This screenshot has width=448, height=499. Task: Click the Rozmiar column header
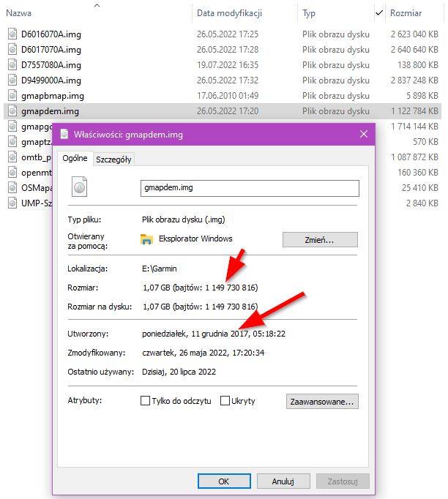point(406,13)
